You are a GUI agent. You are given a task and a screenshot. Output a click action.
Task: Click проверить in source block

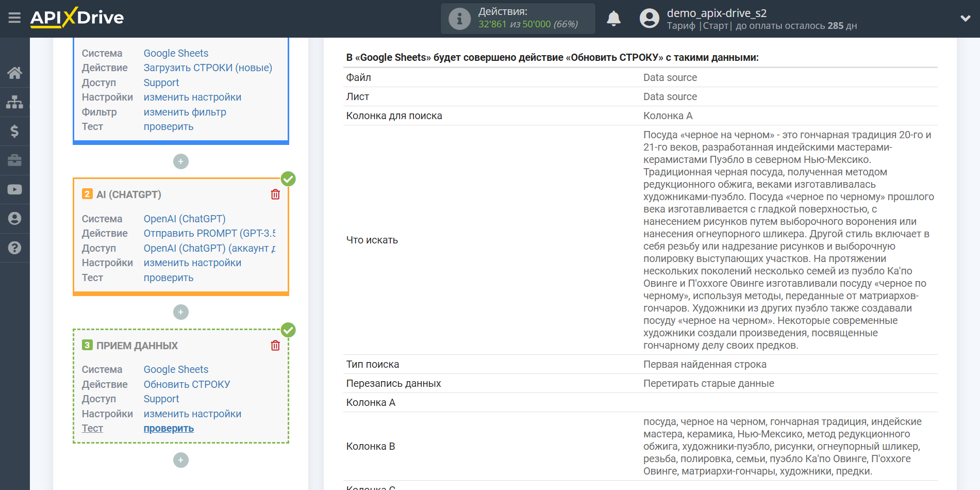(x=169, y=126)
